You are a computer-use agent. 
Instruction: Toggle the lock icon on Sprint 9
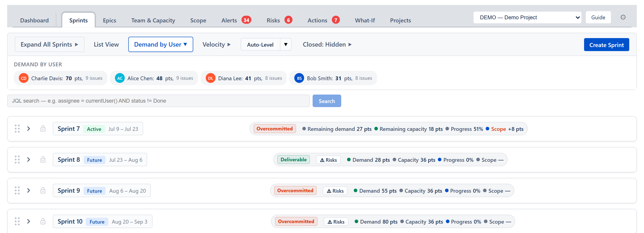point(43,190)
